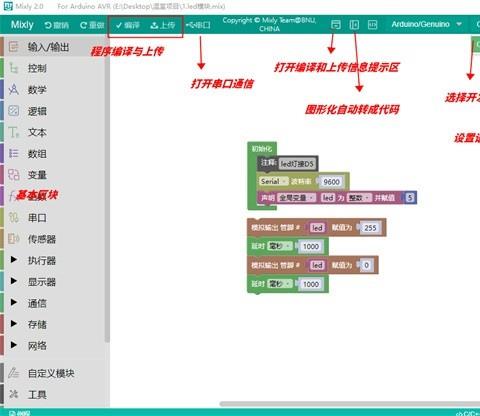Open the 变量 variable category icon
Image resolution: width=480 pixels, height=416 pixels.
pyautogui.click(x=13, y=175)
